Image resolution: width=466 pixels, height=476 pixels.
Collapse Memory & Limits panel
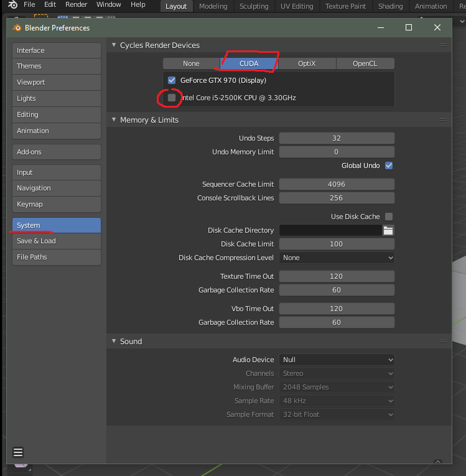point(114,119)
